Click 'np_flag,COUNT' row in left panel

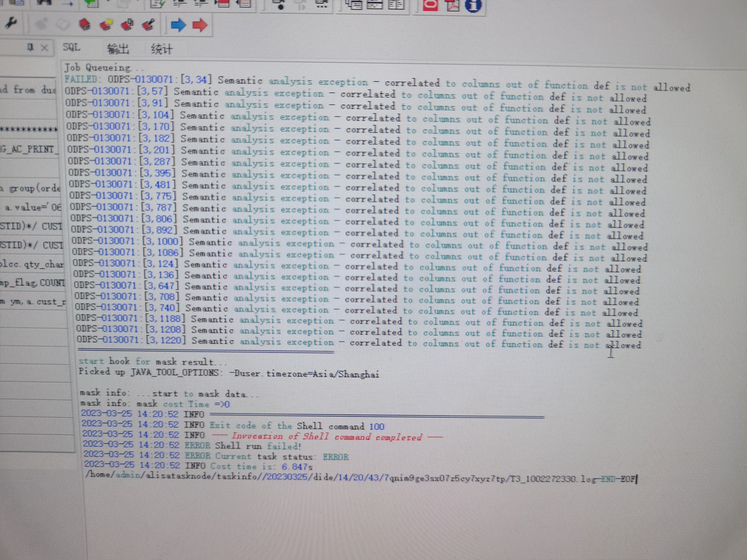(32, 283)
